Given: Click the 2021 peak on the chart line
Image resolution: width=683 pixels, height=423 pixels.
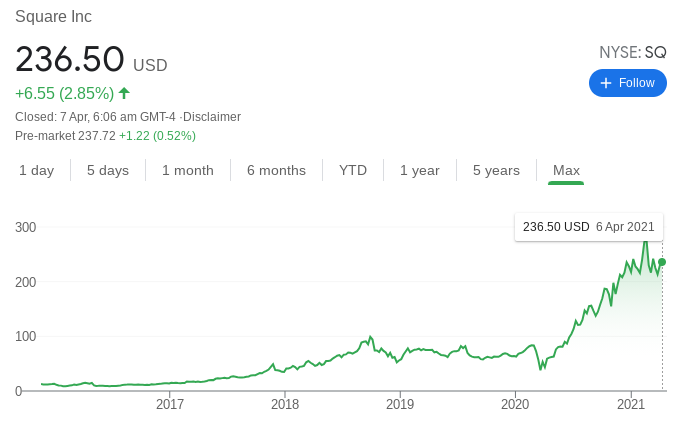Looking at the screenshot, I should coord(645,242).
